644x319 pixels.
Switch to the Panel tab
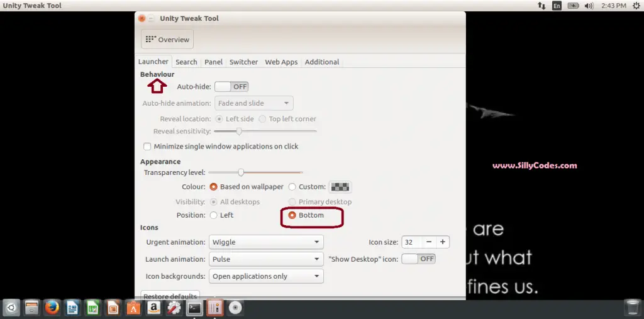pos(214,62)
